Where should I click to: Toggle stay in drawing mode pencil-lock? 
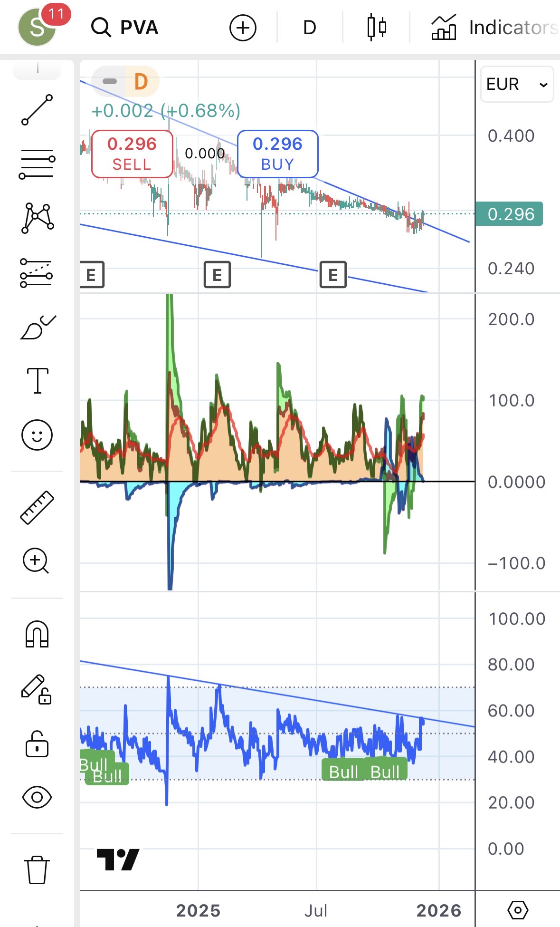point(37,689)
